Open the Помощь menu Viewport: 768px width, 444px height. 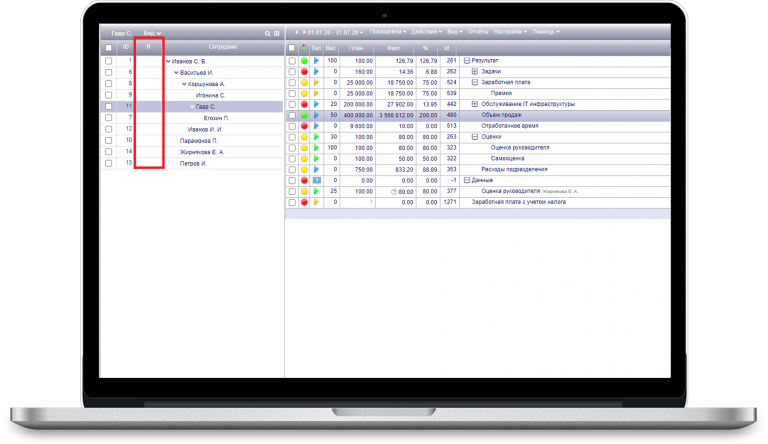[x=546, y=32]
